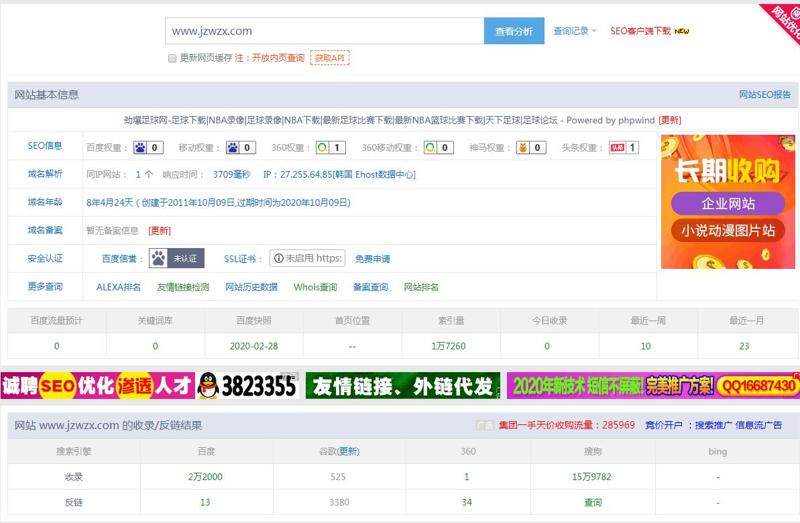800x523 pixels.
Task: Open ALEXA排名 query link
Action: point(118,287)
